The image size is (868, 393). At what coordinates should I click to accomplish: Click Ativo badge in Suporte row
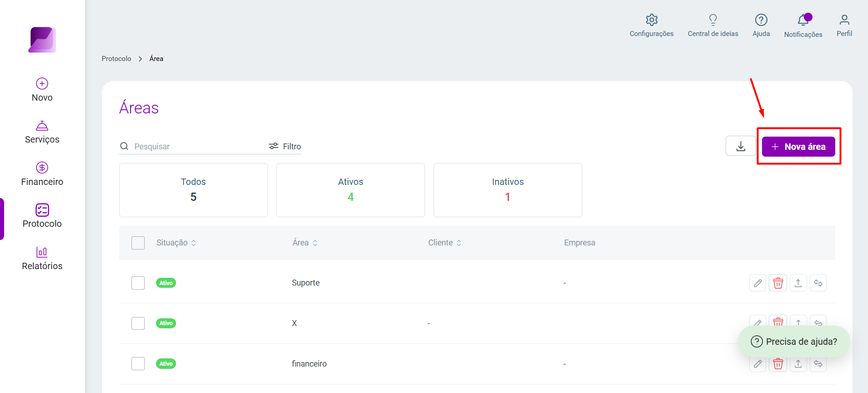coord(166,283)
